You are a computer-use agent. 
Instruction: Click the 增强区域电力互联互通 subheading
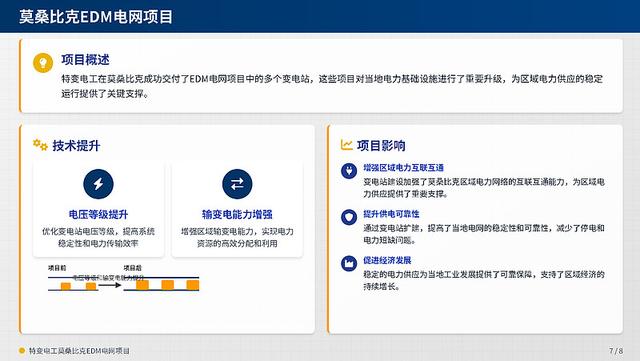(x=404, y=167)
